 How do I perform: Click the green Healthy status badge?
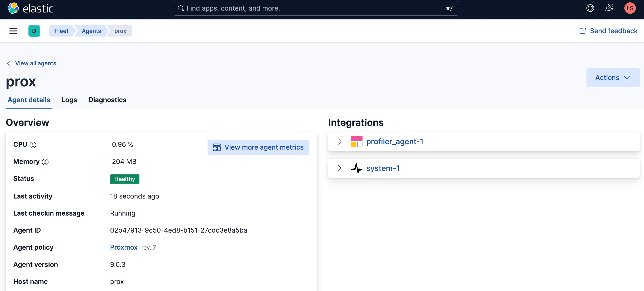pos(124,179)
